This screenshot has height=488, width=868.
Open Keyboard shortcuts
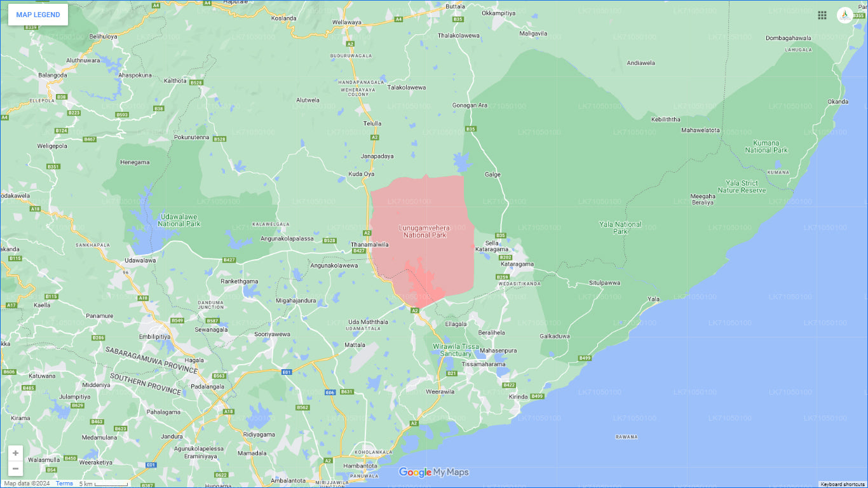point(843,484)
